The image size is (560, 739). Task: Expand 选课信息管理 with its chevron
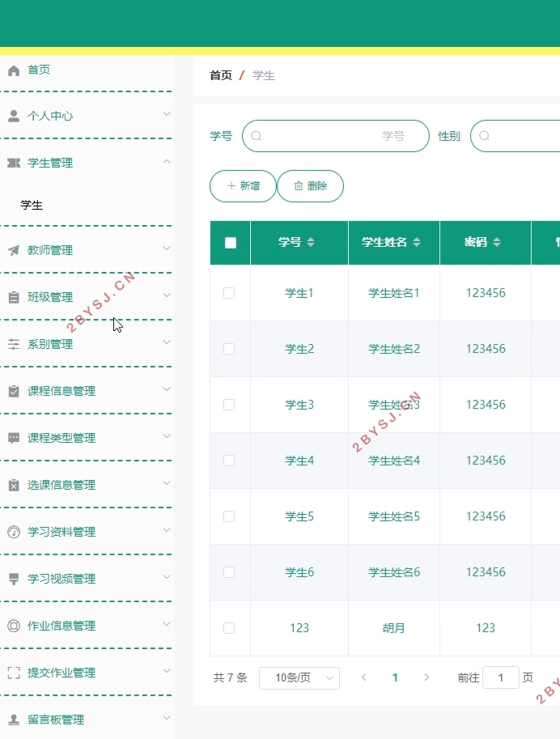167,483
